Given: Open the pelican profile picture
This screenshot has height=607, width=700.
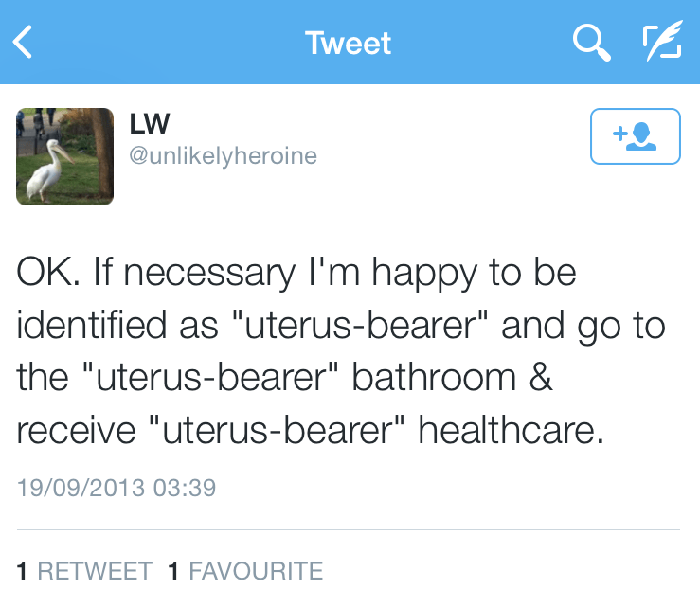Looking at the screenshot, I should (x=65, y=156).
